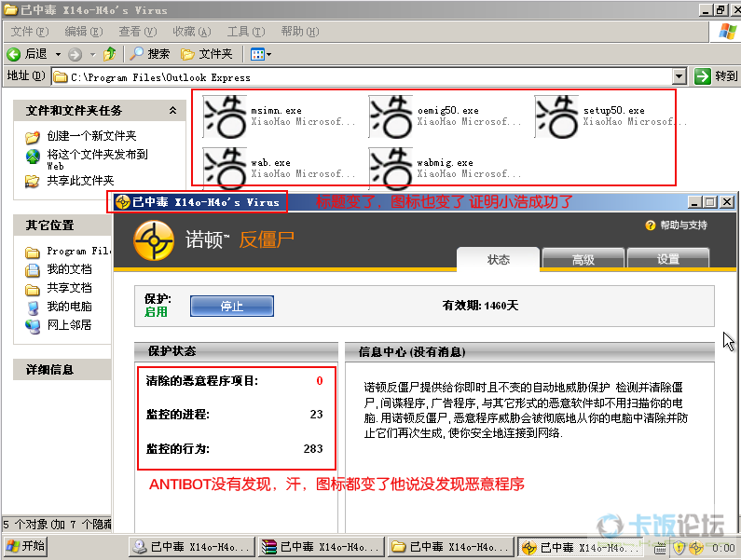Go up one folder level icon
The width and height of the screenshot is (741, 560).
point(110,54)
